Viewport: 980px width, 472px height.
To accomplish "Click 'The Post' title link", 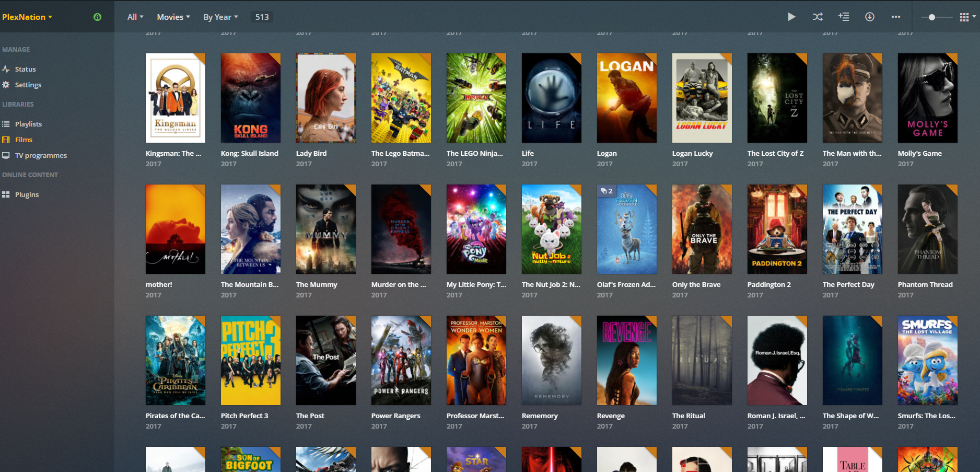I will pos(310,416).
